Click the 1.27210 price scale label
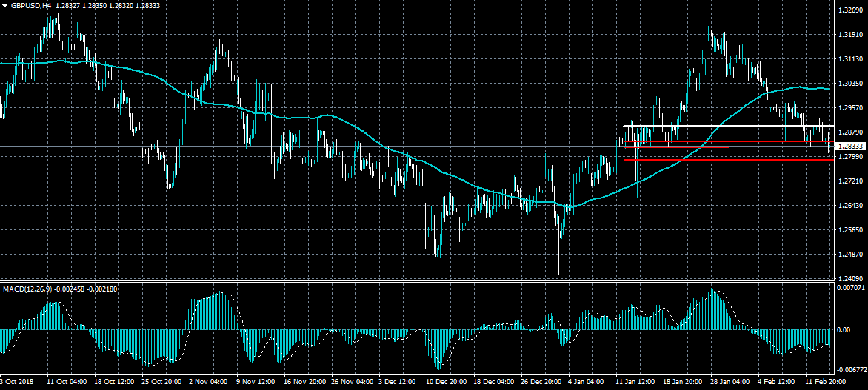This screenshot has width=868, height=390. pos(852,181)
